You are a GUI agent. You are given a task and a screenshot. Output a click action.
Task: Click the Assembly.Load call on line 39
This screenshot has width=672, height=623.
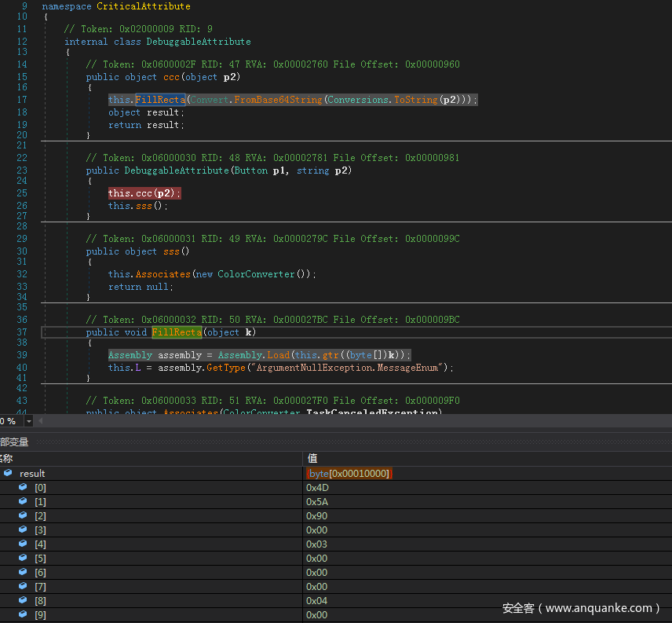click(x=254, y=355)
